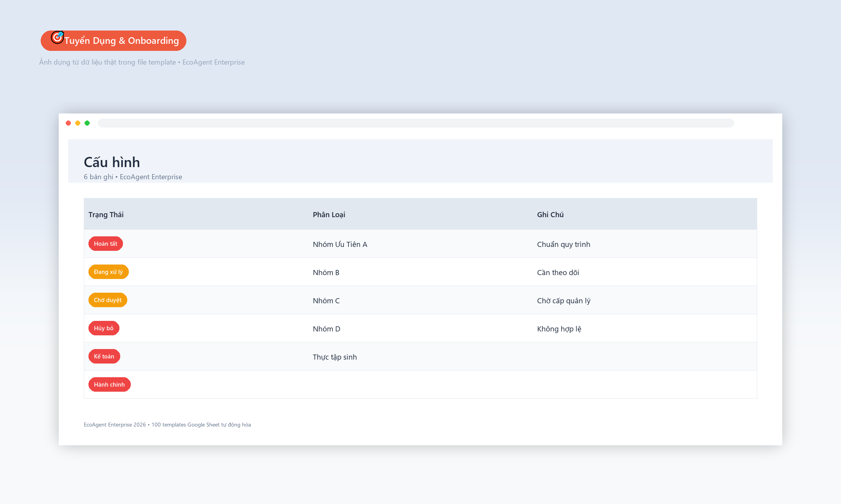Image resolution: width=841 pixels, height=504 pixels.
Task: Click the 'Ảnh dựng từ dữ liệu thật' caption
Action: coord(142,62)
